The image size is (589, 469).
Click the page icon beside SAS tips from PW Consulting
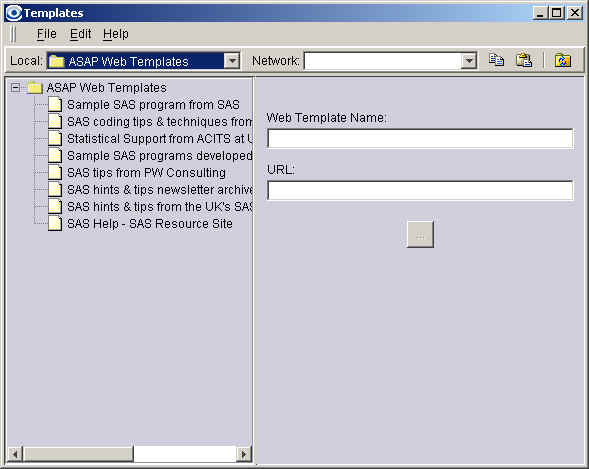(x=55, y=173)
